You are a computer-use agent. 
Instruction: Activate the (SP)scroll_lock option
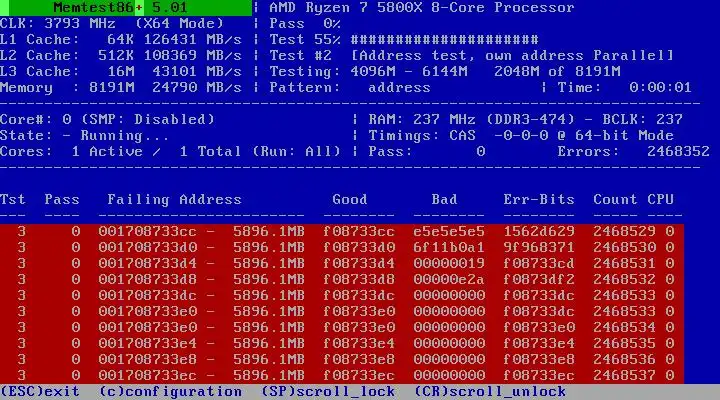pyautogui.click(x=328, y=392)
